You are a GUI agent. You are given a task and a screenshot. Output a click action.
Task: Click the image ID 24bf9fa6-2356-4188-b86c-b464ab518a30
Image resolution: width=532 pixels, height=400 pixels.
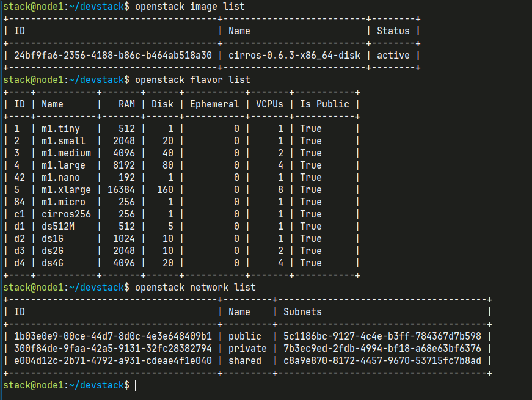(x=113, y=56)
